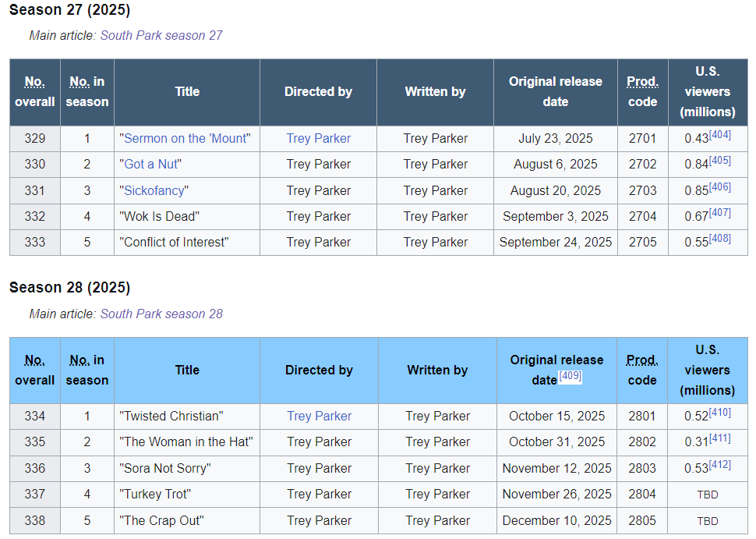Click the September 24, 2025 release date
The height and width of the screenshot is (539, 756).
point(556,243)
